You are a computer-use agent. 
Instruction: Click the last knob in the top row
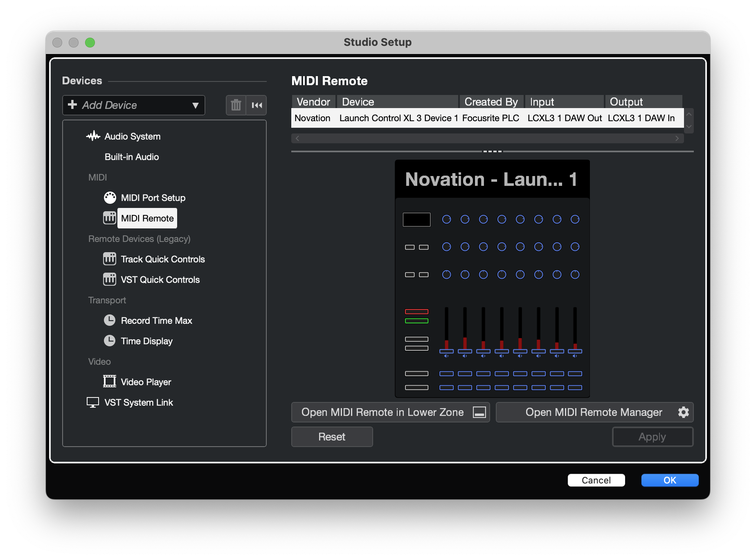tap(575, 219)
